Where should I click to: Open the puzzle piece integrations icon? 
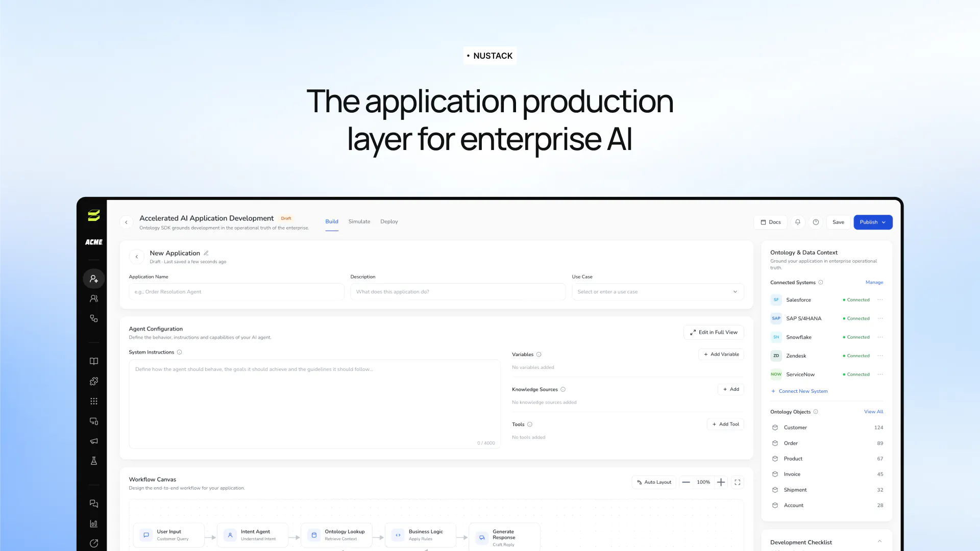(94, 381)
